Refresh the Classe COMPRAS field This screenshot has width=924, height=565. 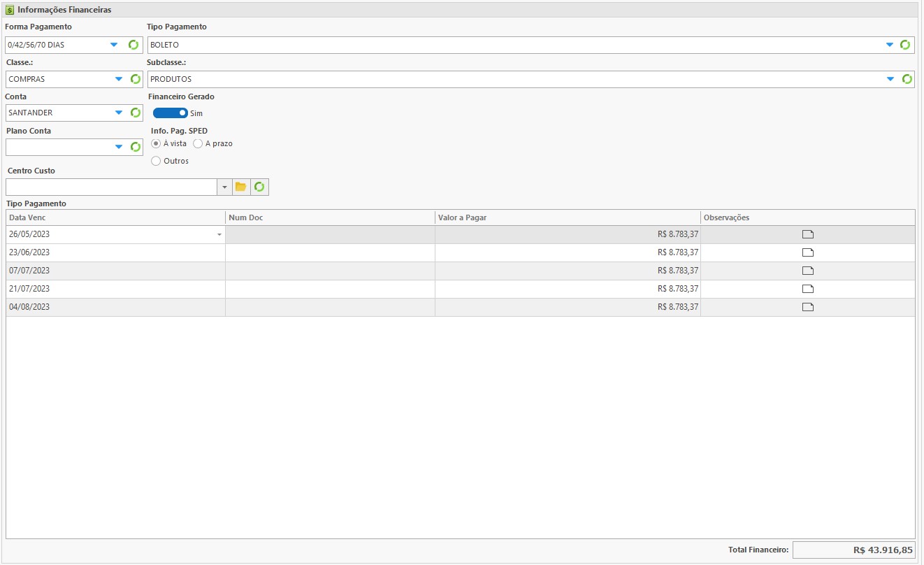(136, 79)
